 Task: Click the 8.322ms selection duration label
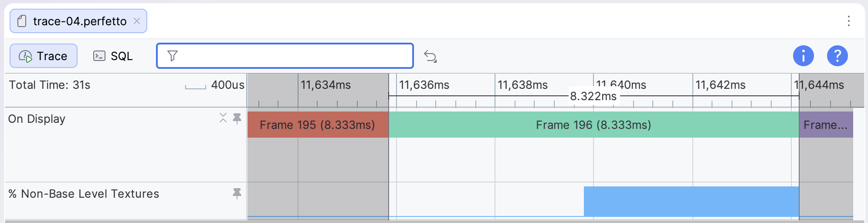coord(593,96)
